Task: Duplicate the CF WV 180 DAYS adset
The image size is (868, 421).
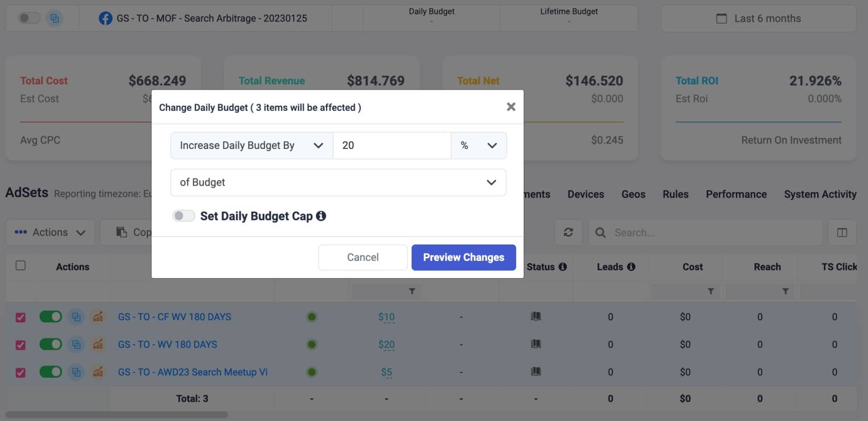Action: [76, 317]
